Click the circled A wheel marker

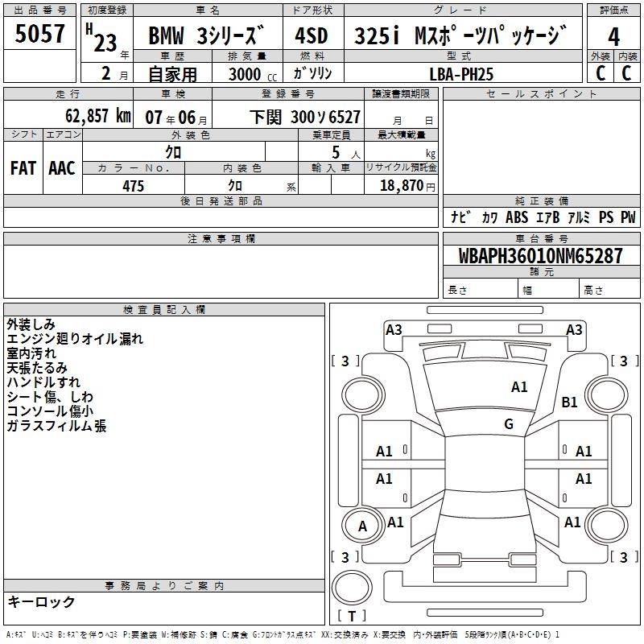(x=362, y=526)
